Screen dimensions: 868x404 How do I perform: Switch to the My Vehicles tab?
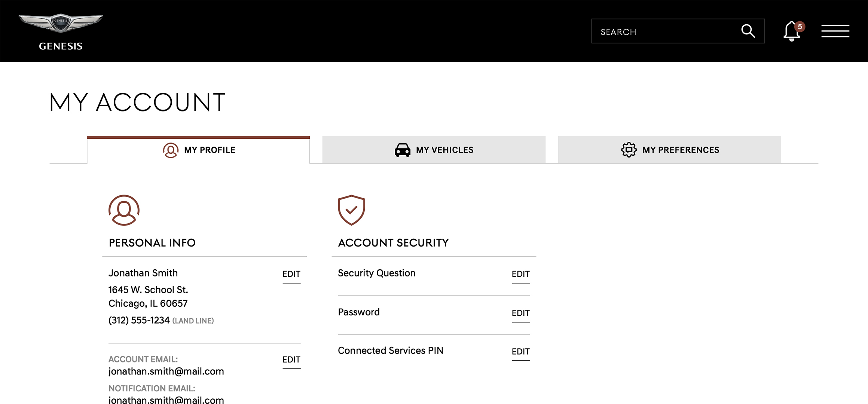pyautogui.click(x=444, y=150)
